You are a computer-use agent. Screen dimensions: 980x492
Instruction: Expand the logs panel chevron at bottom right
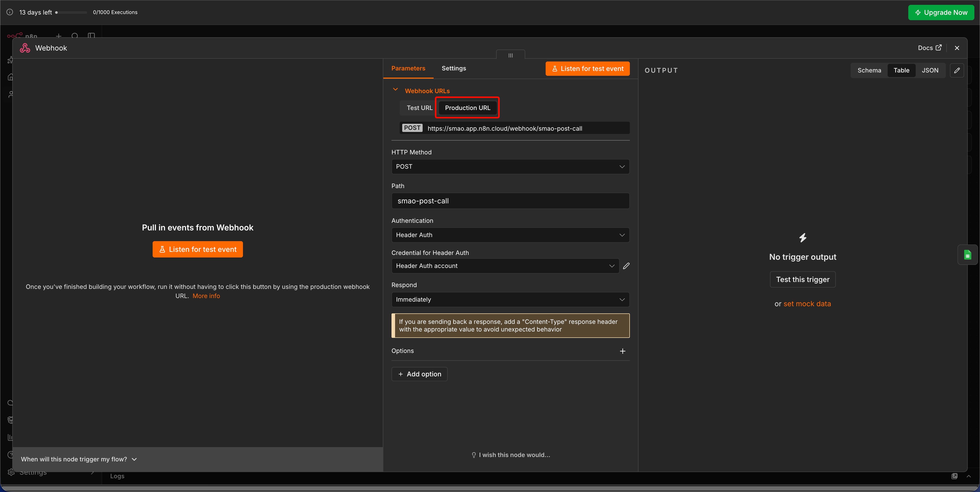click(969, 476)
